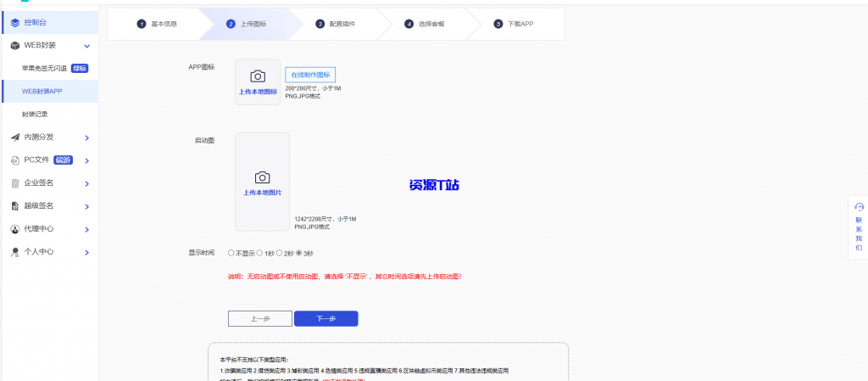Expand the 代理中心 menu arrow
Image resolution: width=868 pixels, height=381 pixels.
tap(87, 230)
